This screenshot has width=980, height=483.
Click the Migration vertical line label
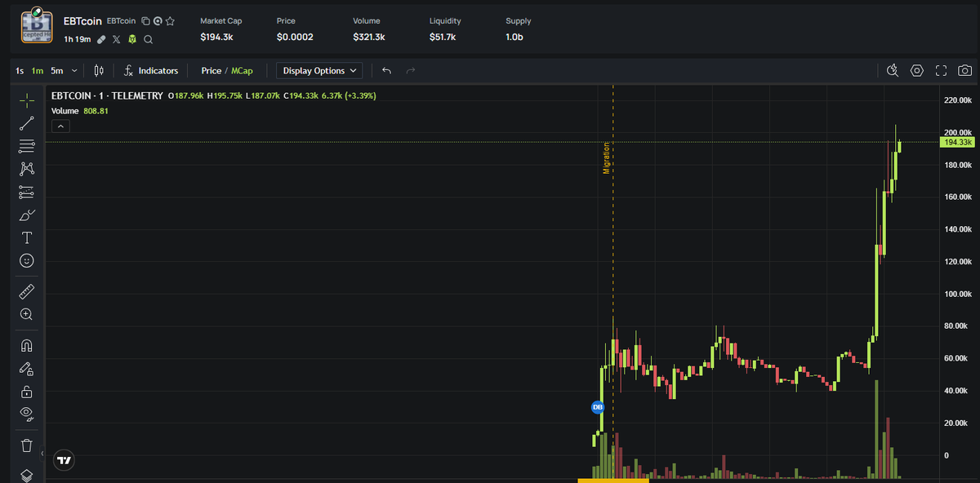(x=606, y=157)
